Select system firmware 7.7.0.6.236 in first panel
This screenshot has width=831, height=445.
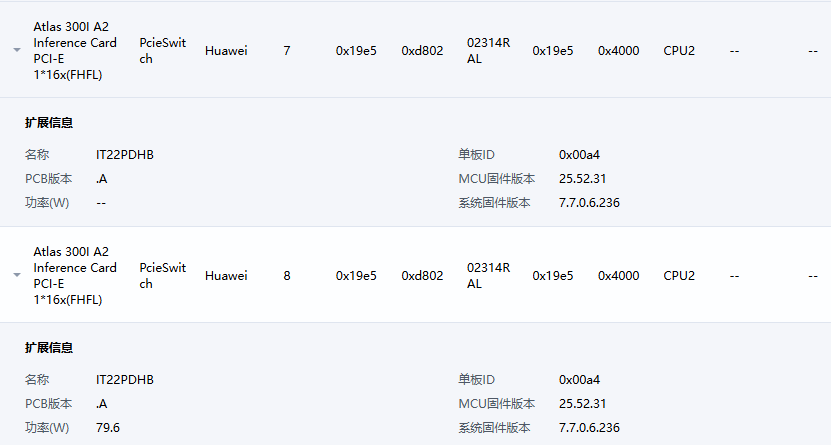tap(589, 203)
